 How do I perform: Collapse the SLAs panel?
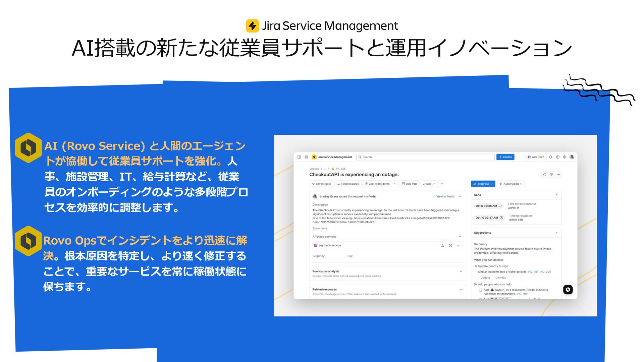556,195
